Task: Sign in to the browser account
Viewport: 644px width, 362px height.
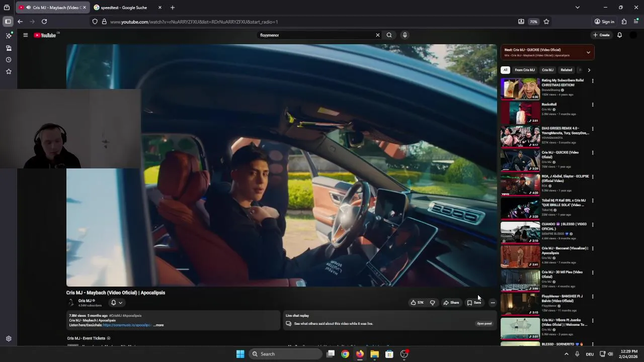Action: pyautogui.click(x=604, y=22)
